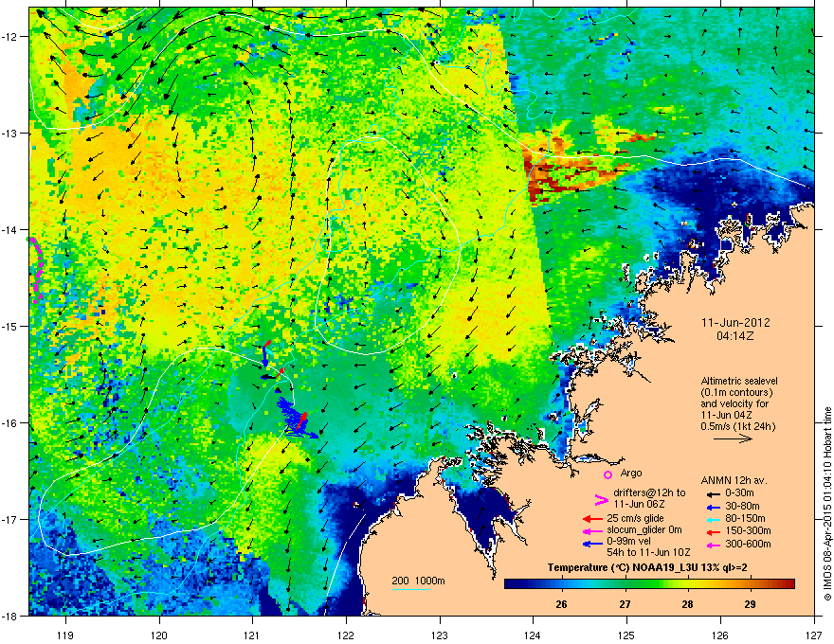Click the '(0.1m contours)' text
834x644 pixels.
click(x=736, y=393)
